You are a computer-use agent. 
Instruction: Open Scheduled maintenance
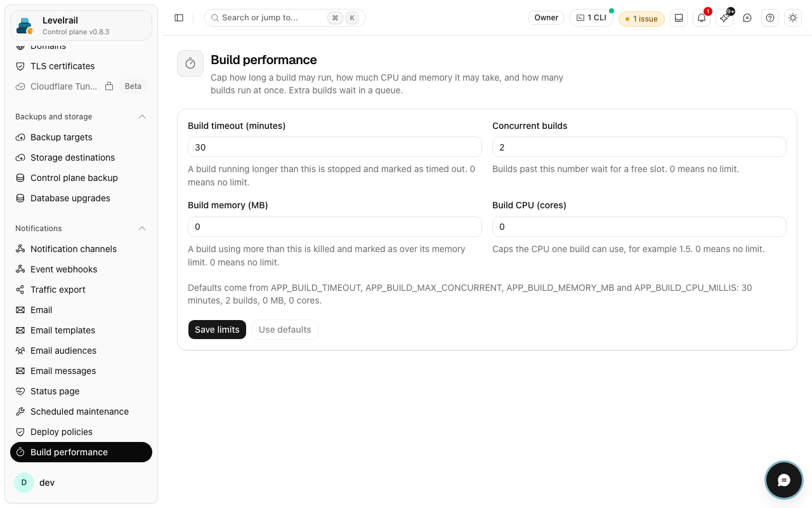[x=81, y=411]
